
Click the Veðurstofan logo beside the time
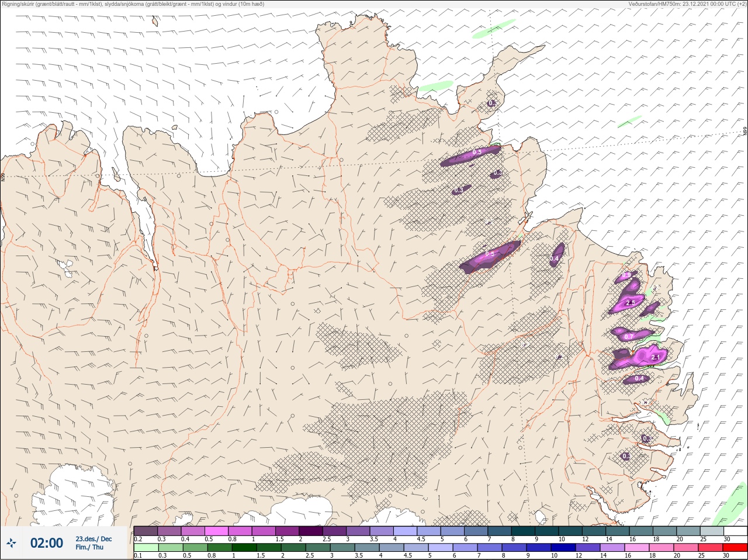[11, 543]
